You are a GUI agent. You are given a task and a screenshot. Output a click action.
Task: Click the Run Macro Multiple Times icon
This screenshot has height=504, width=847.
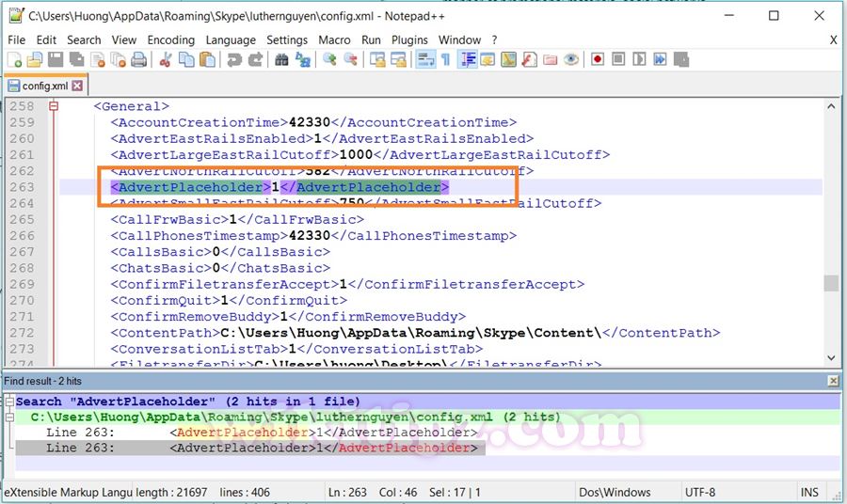pos(660,59)
